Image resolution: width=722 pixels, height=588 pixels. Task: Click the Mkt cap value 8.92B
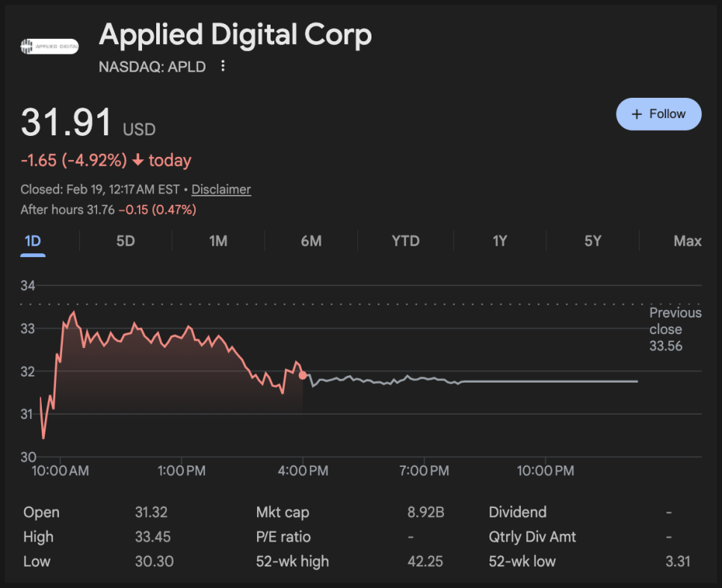click(x=425, y=513)
